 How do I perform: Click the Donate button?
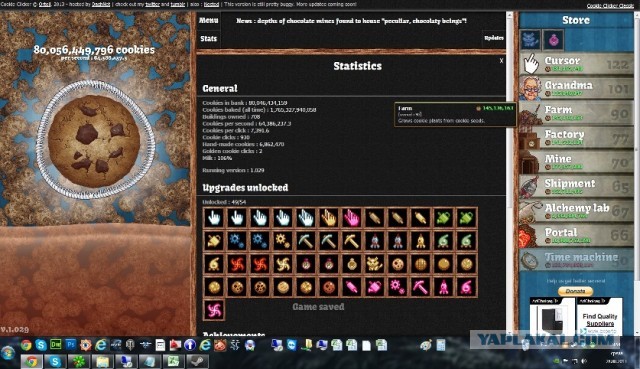point(576,291)
